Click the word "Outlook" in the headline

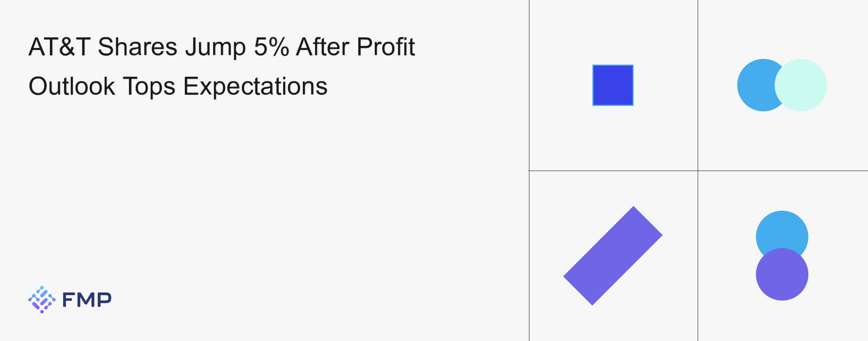click(72, 86)
